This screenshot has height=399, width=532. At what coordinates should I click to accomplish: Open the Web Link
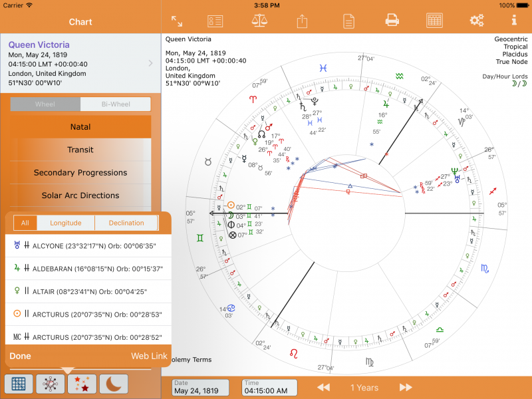point(149,356)
